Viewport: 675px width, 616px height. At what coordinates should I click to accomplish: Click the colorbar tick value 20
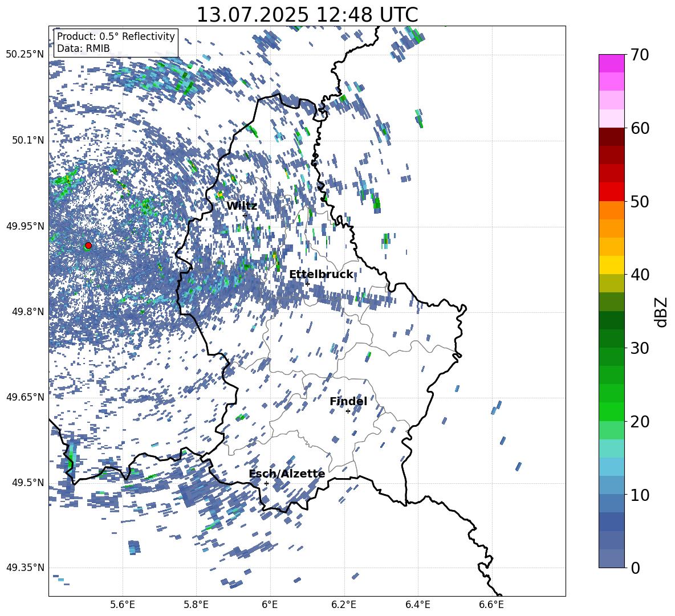pos(639,421)
